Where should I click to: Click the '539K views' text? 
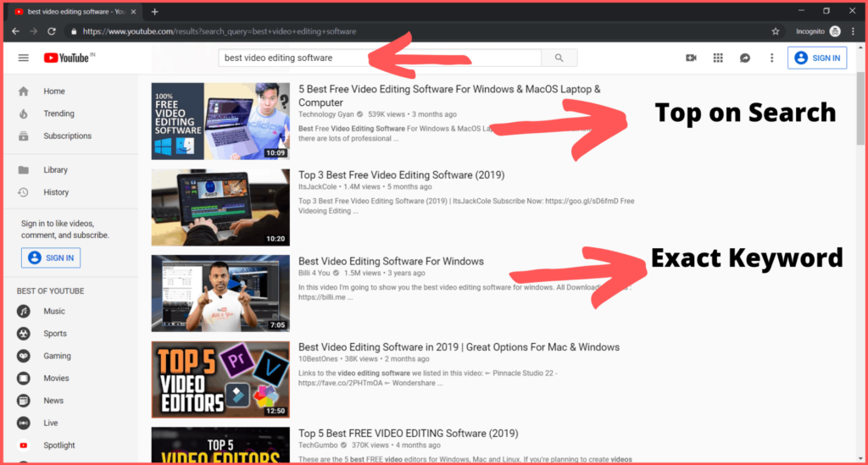pyautogui.click(x=387, y=114)
